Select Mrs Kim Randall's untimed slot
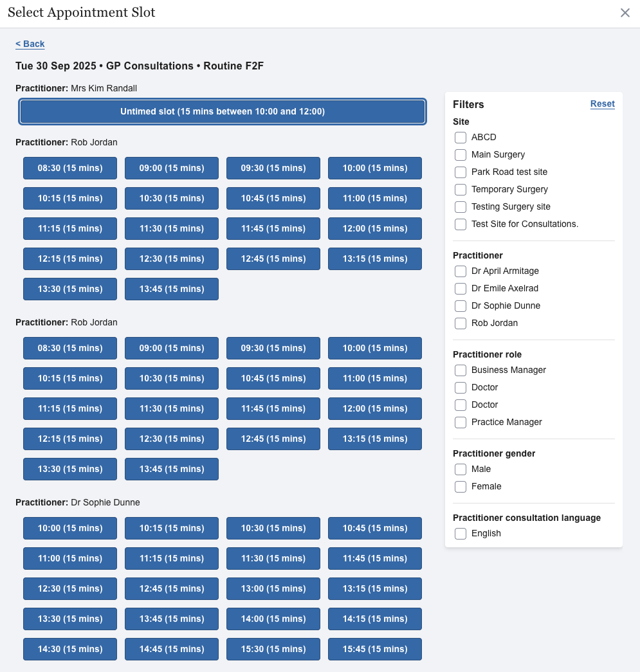 coord(223,111)
